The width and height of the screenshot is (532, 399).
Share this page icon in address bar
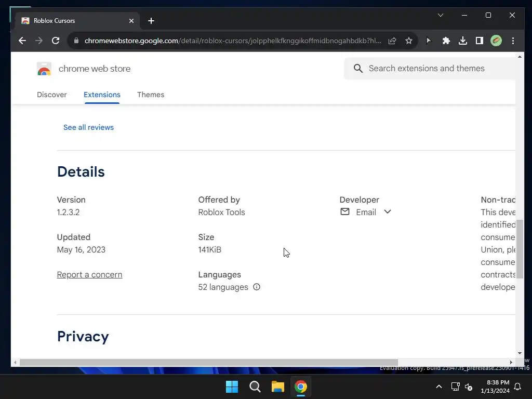click(392, 41)
